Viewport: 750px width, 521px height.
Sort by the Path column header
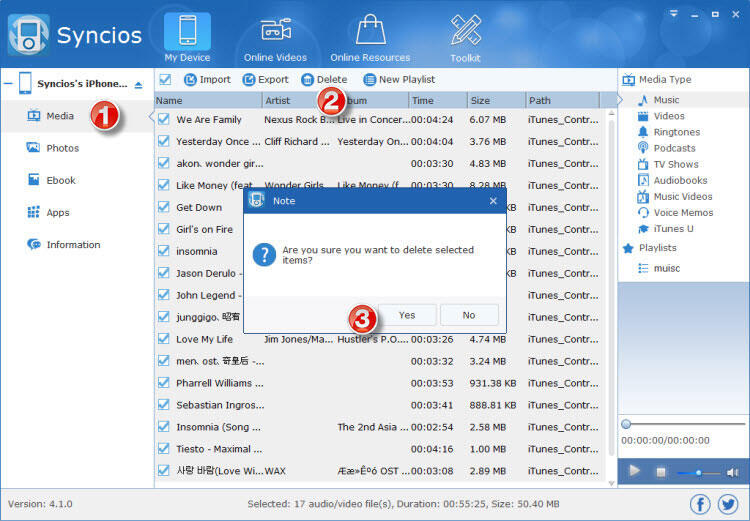562,100
